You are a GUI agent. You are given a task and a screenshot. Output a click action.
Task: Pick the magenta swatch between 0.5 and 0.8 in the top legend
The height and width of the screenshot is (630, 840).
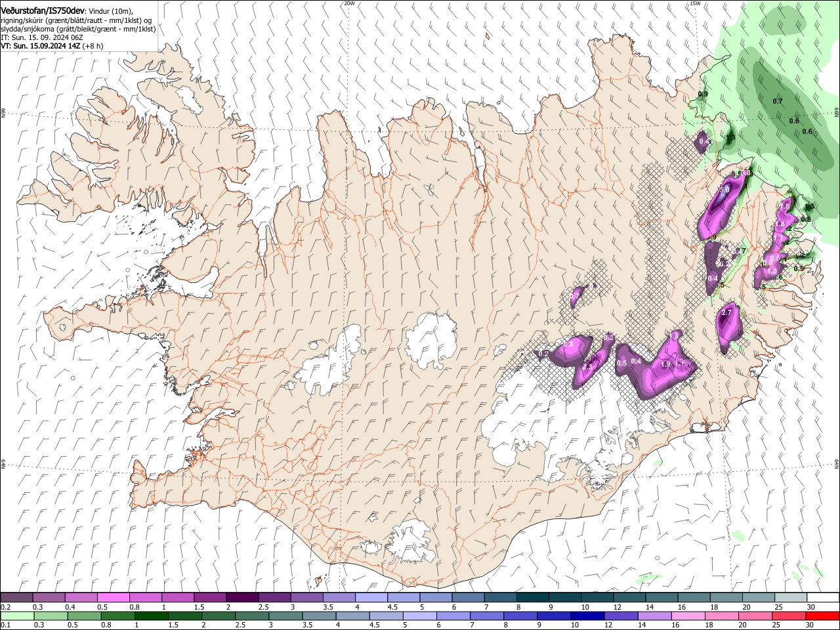[113, 597]
